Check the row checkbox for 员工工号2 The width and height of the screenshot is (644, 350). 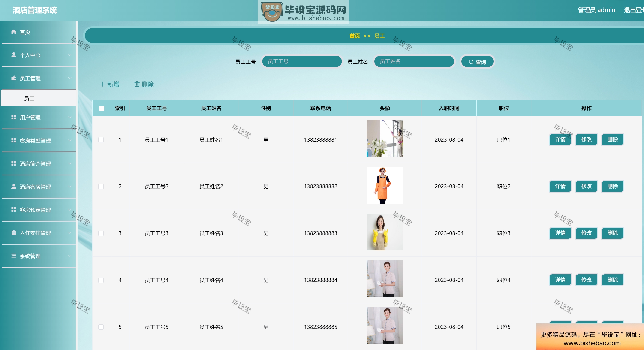(101, 187)
